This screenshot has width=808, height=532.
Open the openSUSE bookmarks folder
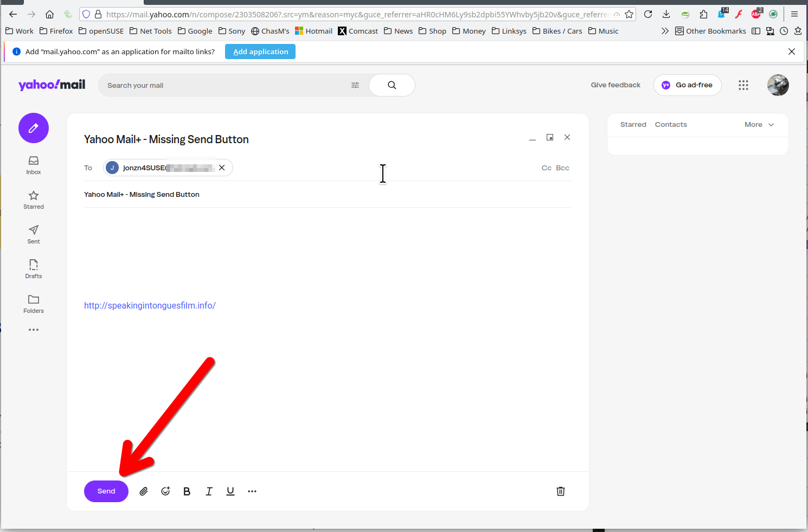tap(101, 31)
